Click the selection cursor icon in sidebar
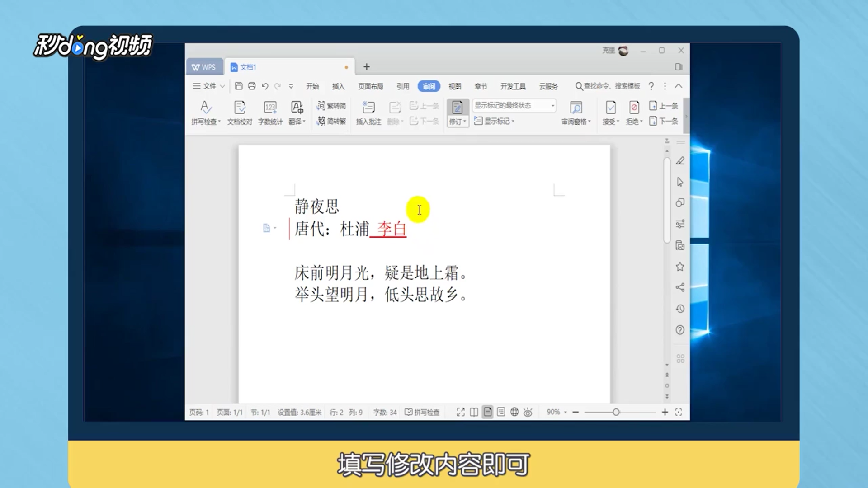868x488 pixels. coord(680,182)
